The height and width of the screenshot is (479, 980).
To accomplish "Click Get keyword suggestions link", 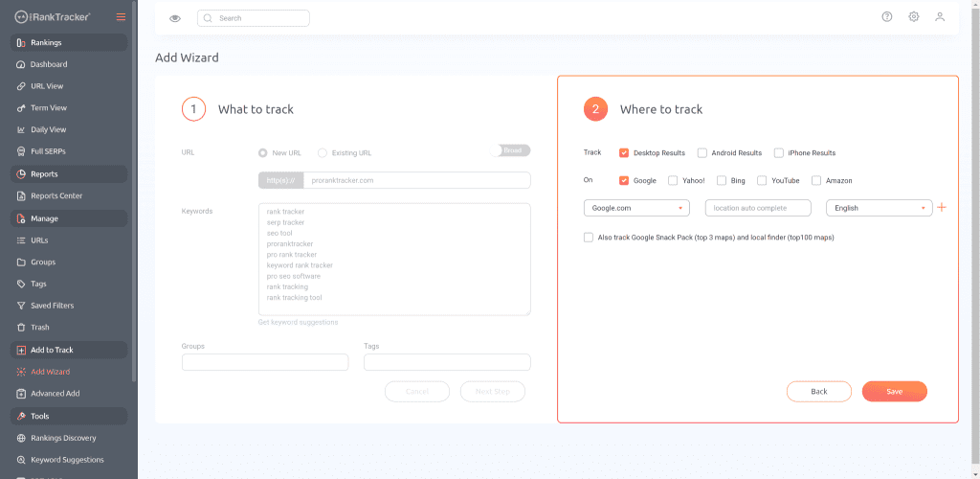I will coord(299,322).
